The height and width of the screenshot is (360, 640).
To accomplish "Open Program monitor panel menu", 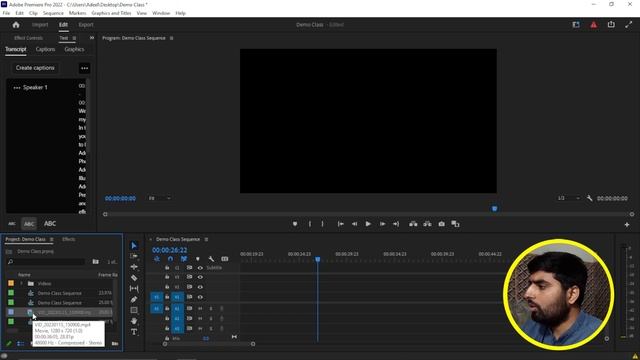I will [171, 38].
